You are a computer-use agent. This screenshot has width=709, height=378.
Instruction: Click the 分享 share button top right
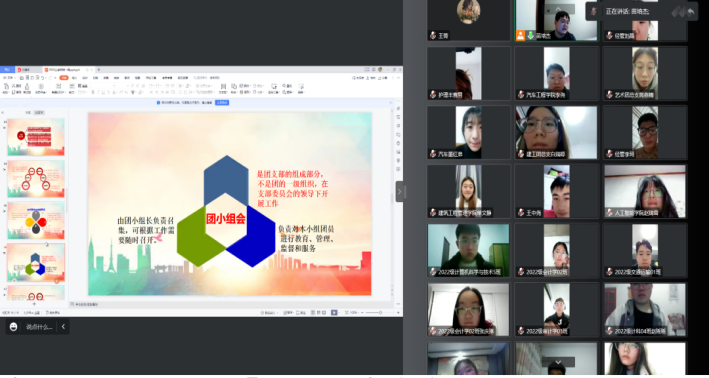click(x=383, y=78)
